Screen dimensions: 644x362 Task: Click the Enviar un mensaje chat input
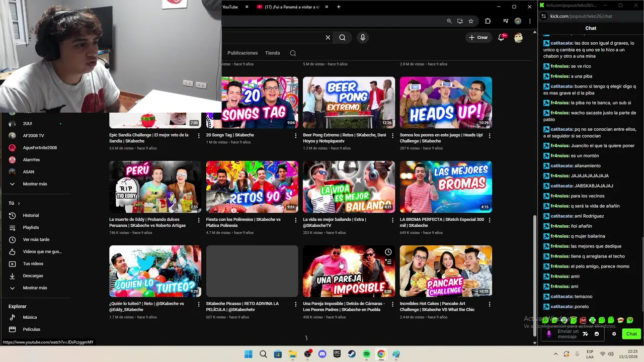pyautogui.click(x=568, y=334)
